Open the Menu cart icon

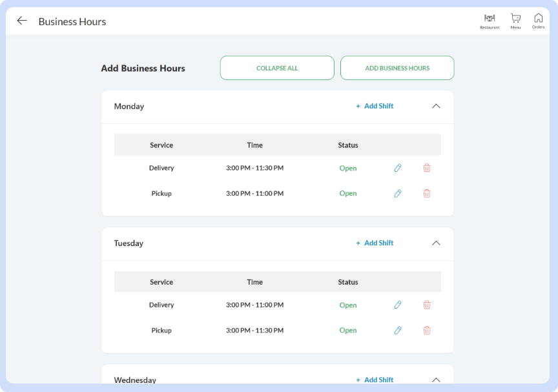tap(515, 19)
